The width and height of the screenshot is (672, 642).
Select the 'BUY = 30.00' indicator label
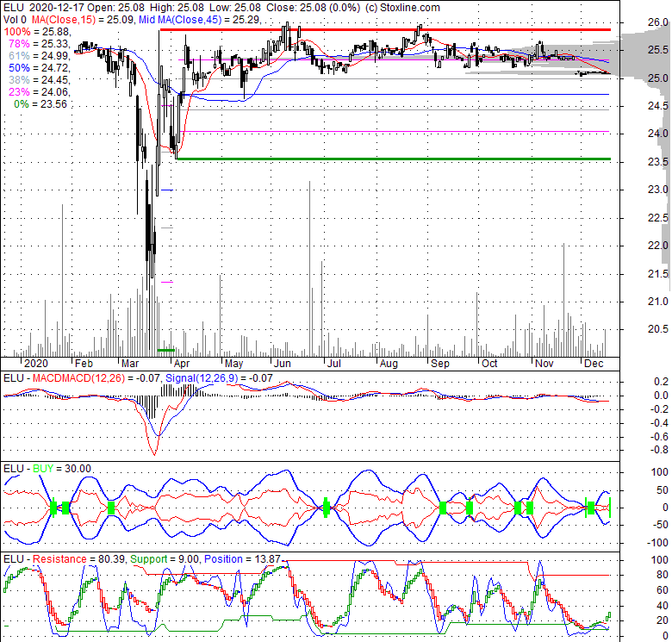[x=62, y=469]
